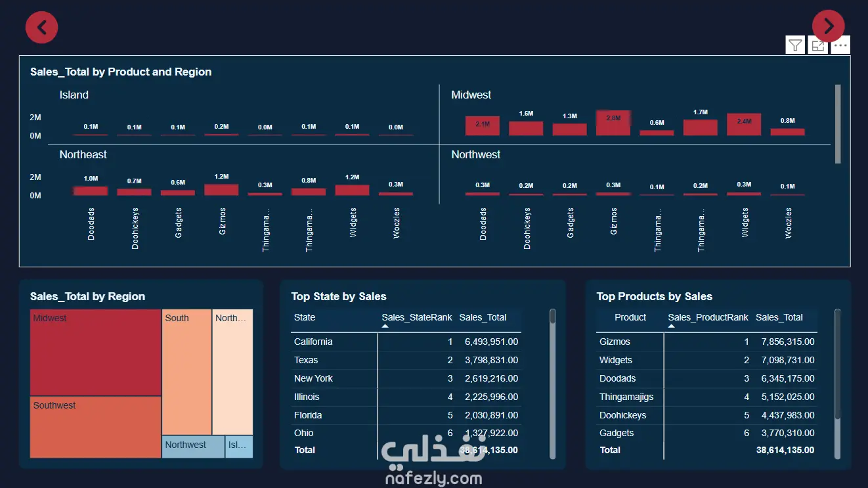Viewport: 868px width, 488px height.
Task: Click the Top Products by Sales title
Action: (654, 296)
